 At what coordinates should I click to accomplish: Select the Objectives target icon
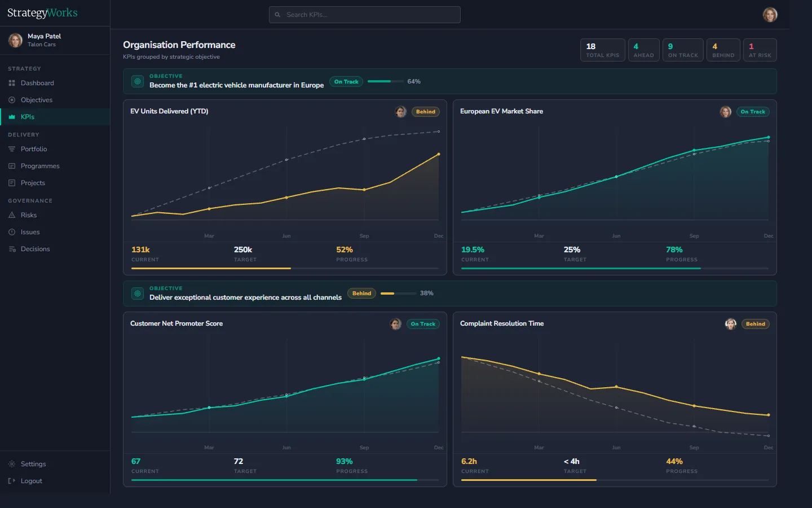coord(12,99)
